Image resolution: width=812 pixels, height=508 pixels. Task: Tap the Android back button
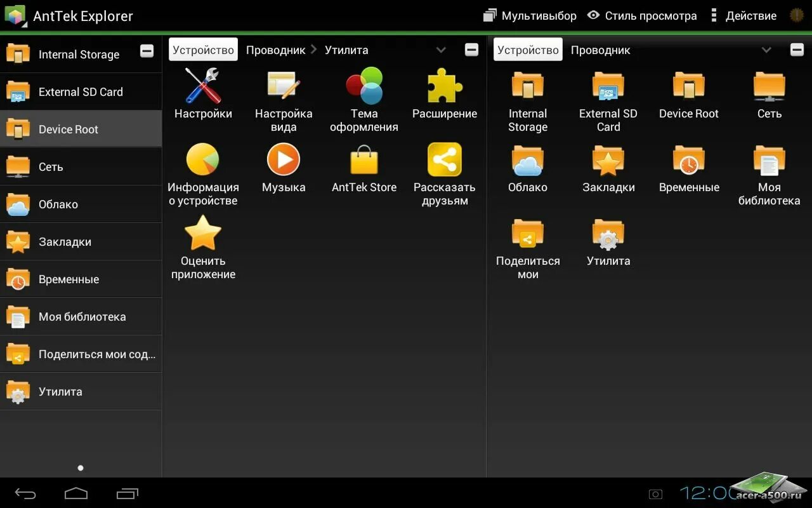(x=25, y=493)
